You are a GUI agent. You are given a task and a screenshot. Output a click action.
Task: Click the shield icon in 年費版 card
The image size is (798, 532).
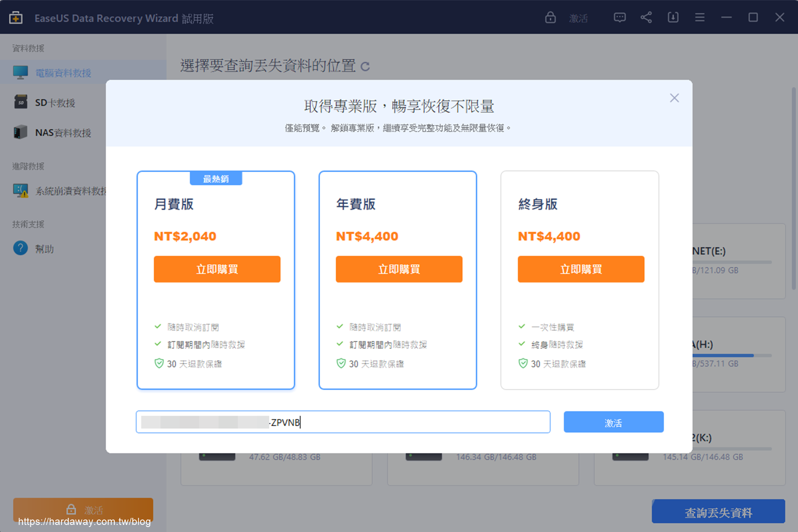tap(341, 363)
